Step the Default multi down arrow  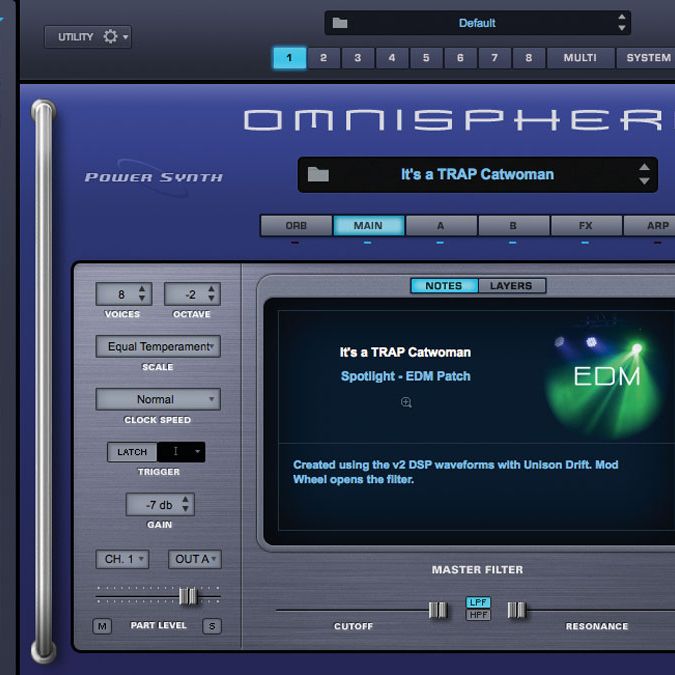pos(621,28)
